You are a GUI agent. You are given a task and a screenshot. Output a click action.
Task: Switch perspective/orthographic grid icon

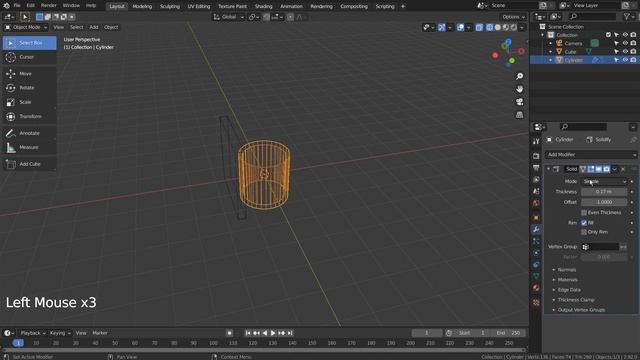[519, 115]
